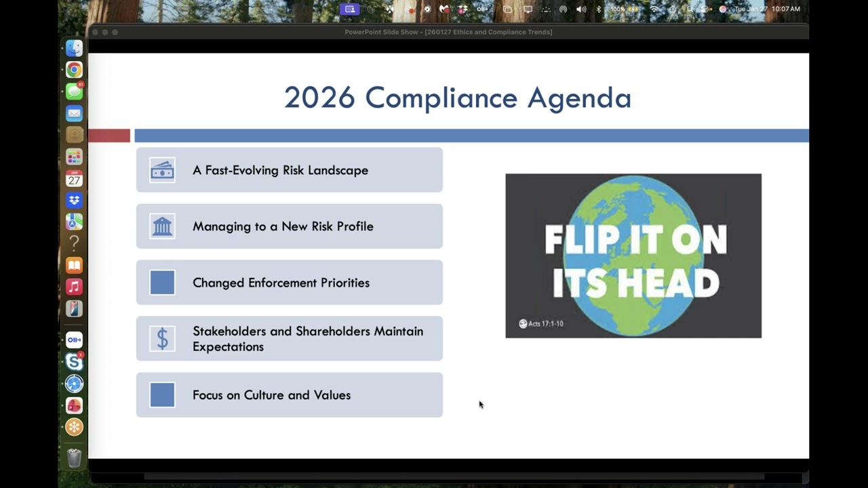Screen dimensions: 868x488
Task: Click the PowerPoint Slide Show window title
Action: [448, 32]
